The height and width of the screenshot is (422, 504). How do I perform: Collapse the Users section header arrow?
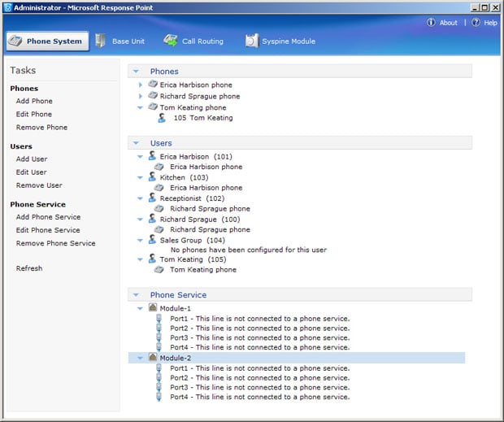pos(137,143)
